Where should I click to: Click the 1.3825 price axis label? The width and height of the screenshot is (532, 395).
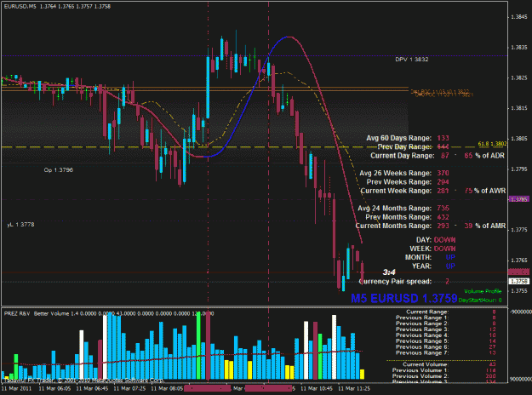tap(519, 77)
